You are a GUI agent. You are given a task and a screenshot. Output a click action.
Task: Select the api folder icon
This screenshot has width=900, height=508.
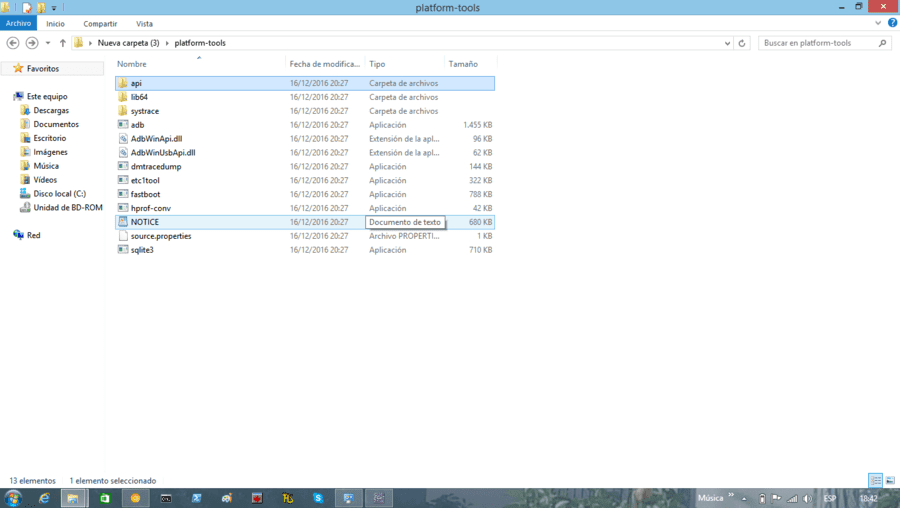(123, 83)
